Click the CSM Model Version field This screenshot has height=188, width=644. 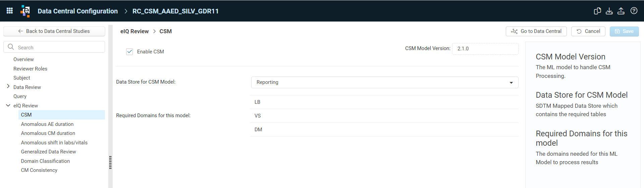click(x=485, y=49)
